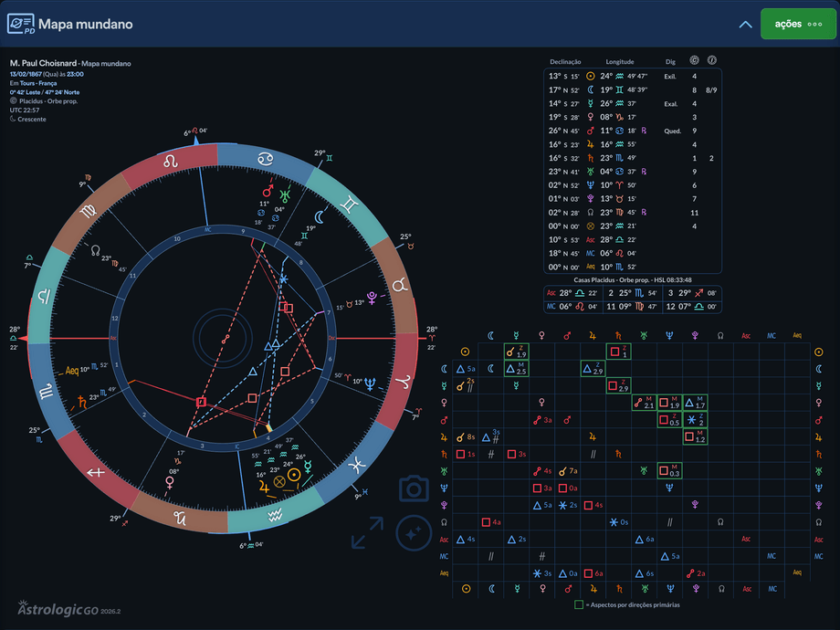Click the info icon above the positions table
The height and width of the screenshot is (630, 840).
click(711, 60)
